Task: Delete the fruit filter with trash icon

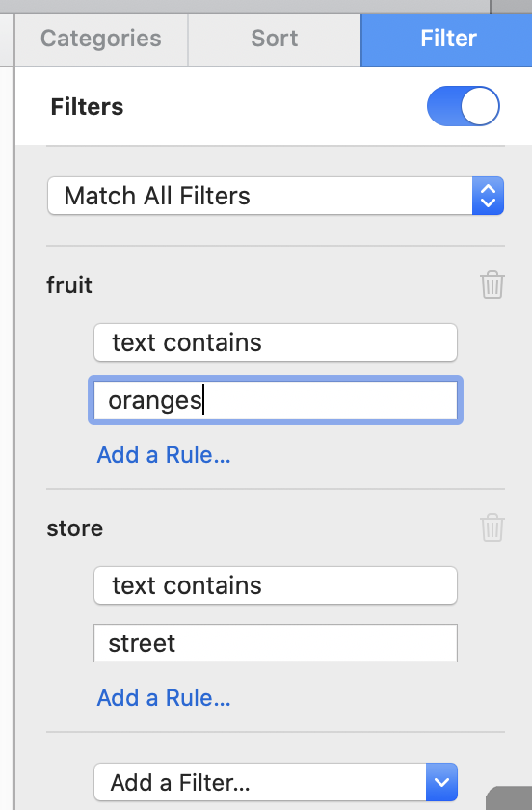Action: pyautogui.click(x=492, y=284)
